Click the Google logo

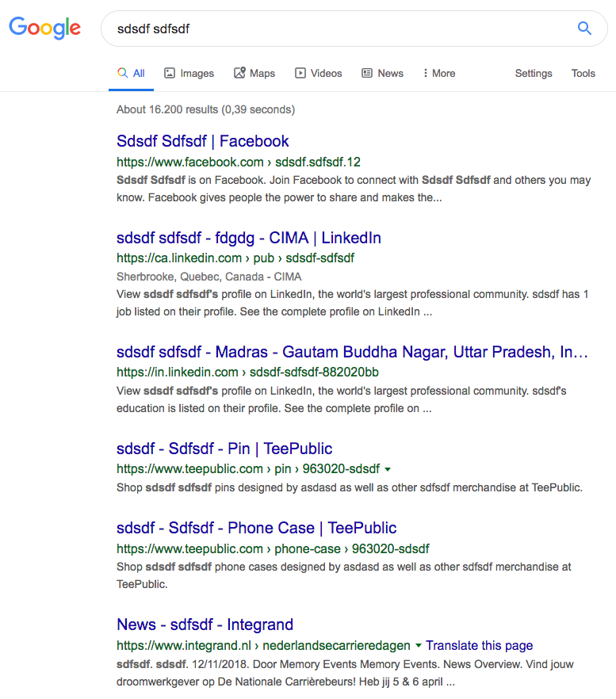coord(45,28)
